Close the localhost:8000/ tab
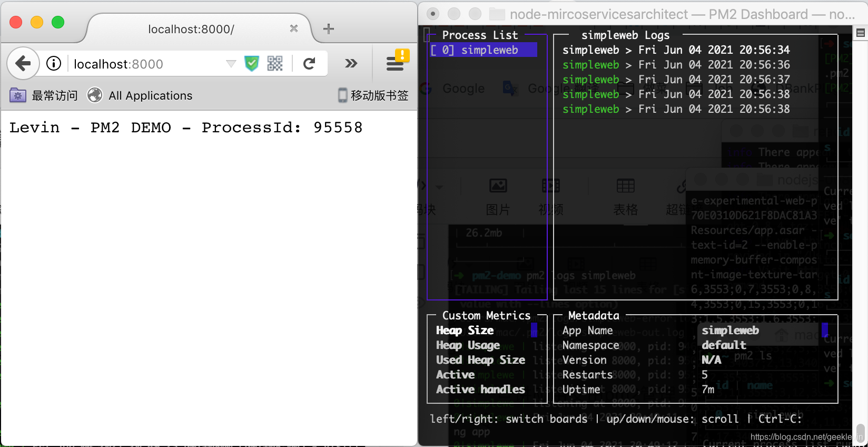The height and width of the screenshot is (447, 868). 294,28
